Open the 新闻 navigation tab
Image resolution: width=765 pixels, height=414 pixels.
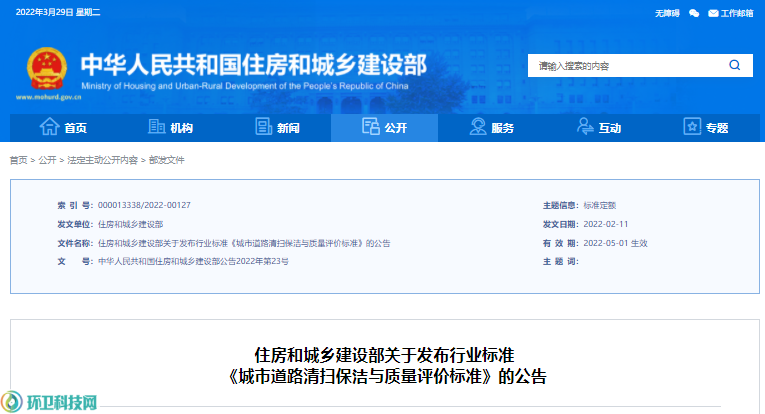(278, 128)
